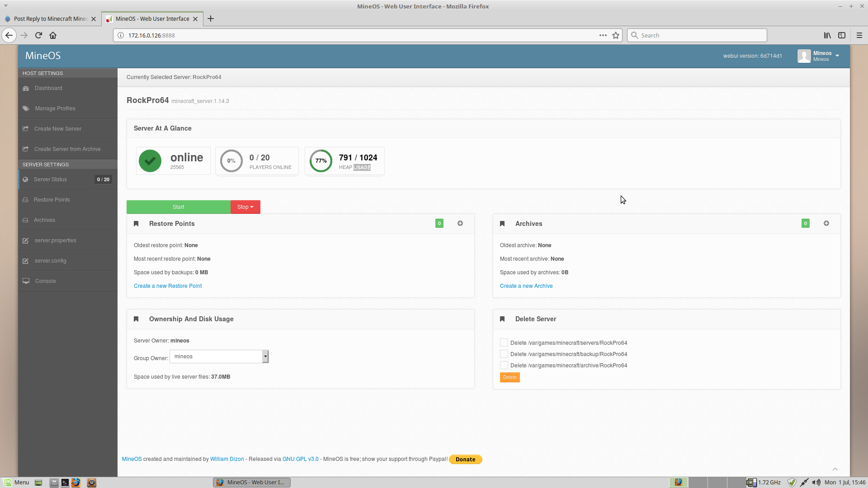This screenshot has width=868, height=488.
Task: Open terminal from taskbar launcher
Action: 65,483
